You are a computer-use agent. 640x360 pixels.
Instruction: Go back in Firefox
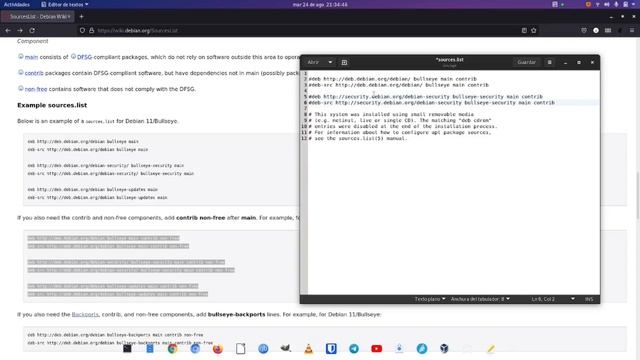[8, 30]
